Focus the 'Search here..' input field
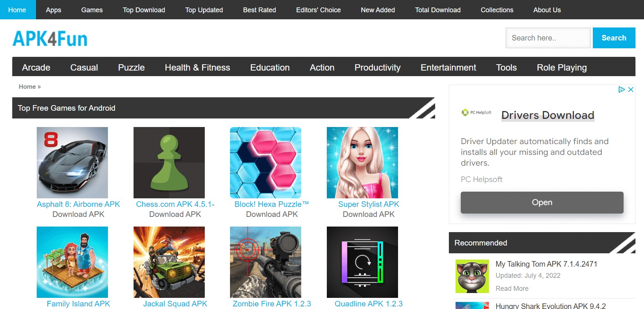The width and height of the screenshot is (644, 309). 548,38
